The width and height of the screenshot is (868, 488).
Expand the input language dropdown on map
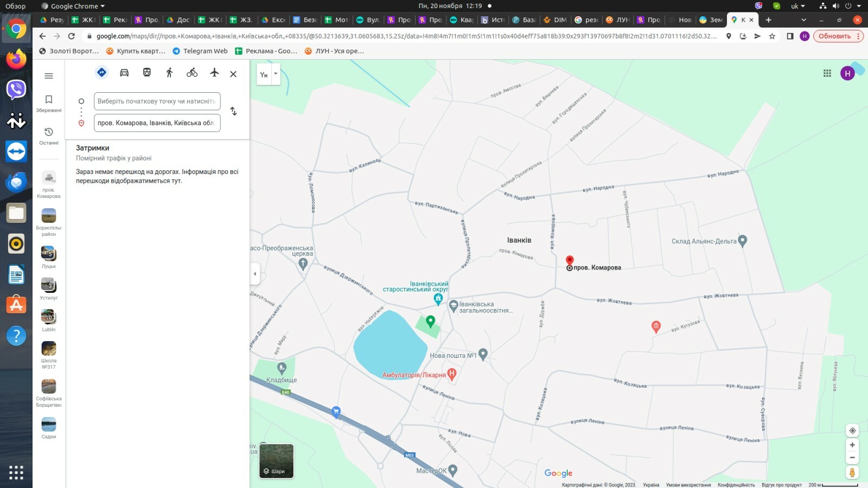(276, 74)
